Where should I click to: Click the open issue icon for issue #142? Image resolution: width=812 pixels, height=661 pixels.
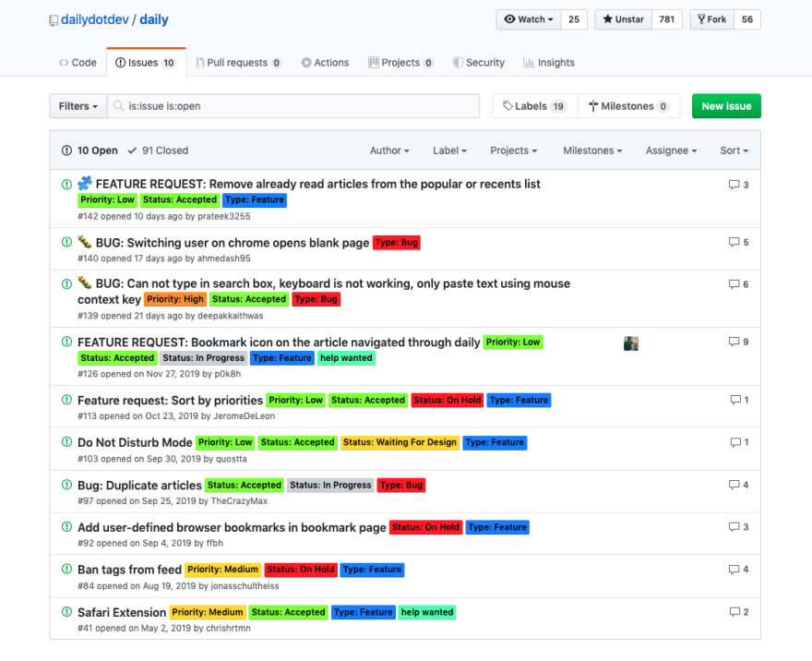66,185
